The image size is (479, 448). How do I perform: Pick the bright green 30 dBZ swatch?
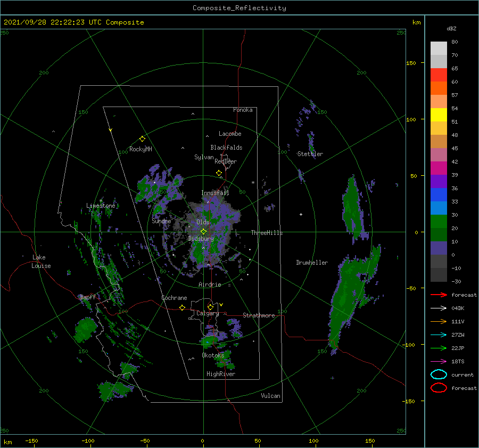tap(439, 221)
